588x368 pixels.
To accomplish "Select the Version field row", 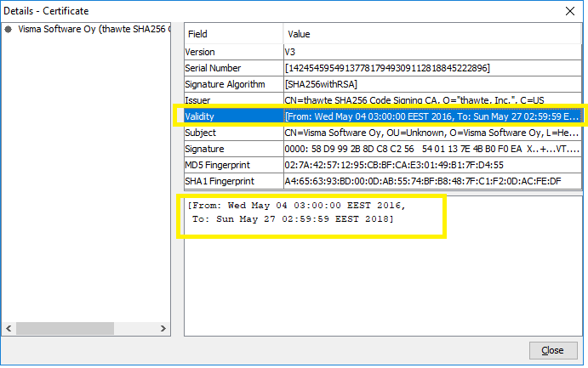I will coord(383,52).
